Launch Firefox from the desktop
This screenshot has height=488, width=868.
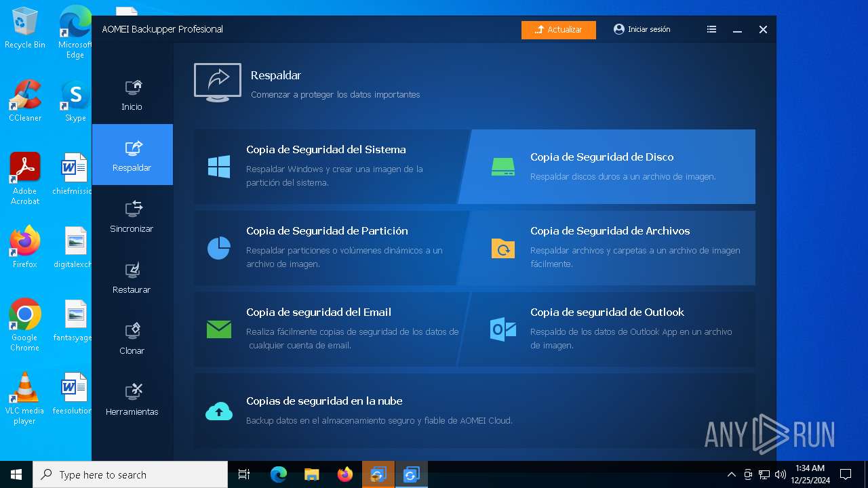click(25, 247)
